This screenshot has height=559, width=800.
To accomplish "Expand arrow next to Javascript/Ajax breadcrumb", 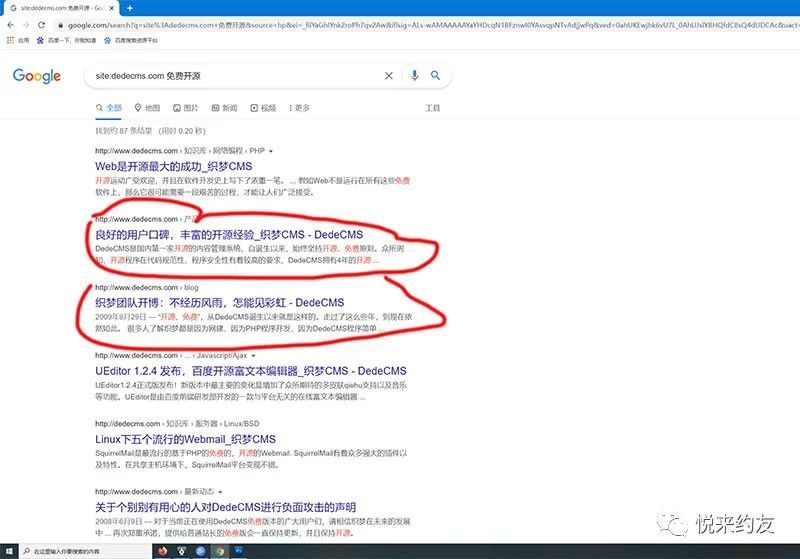I will [x=253, y=355].
